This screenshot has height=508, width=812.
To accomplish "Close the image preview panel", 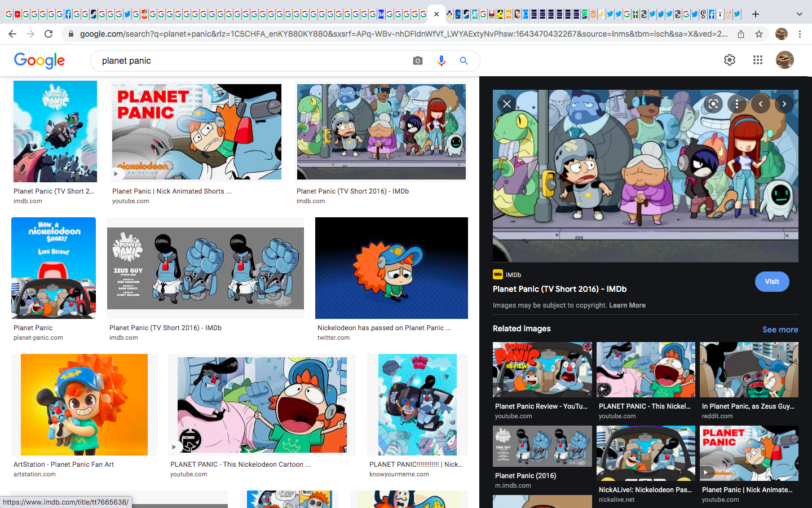I will [x=507, y=104].
